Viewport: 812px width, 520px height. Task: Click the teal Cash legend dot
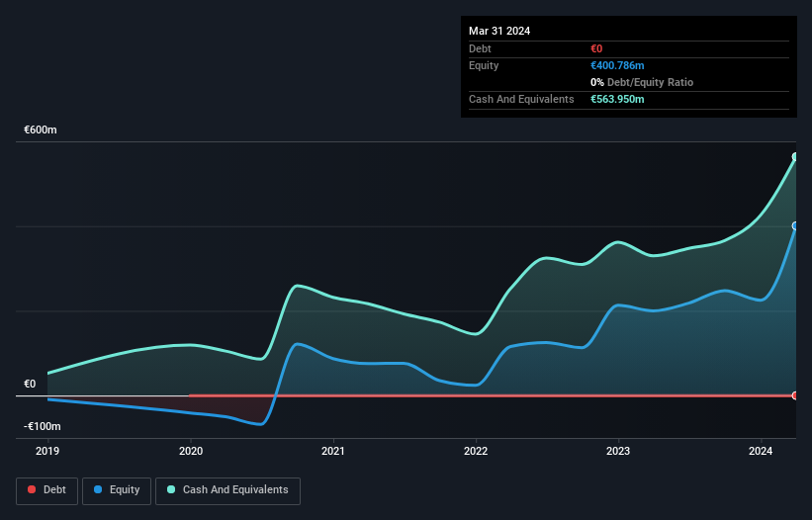click(171, 489)
